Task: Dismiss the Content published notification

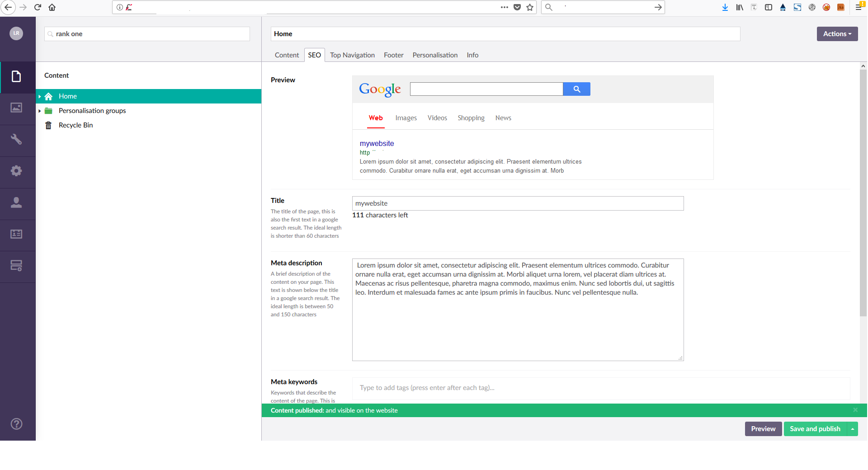Action: (855, 410)
